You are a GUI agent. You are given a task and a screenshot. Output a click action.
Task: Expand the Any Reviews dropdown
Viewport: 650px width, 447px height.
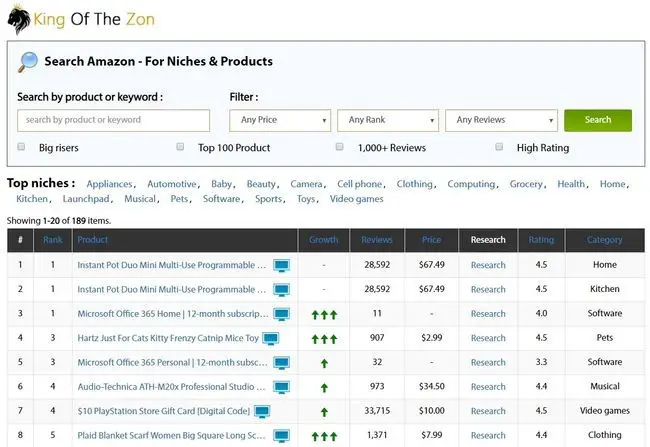point(502,120)
